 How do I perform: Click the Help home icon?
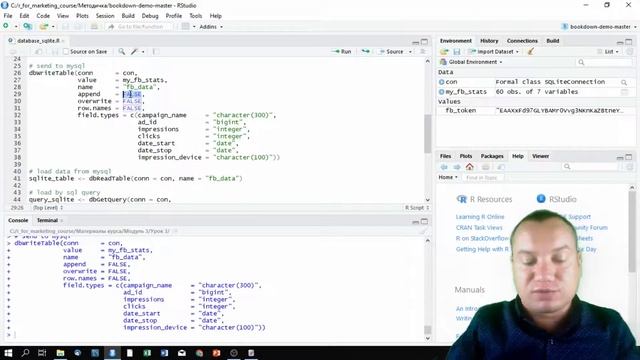pos(470,167)
